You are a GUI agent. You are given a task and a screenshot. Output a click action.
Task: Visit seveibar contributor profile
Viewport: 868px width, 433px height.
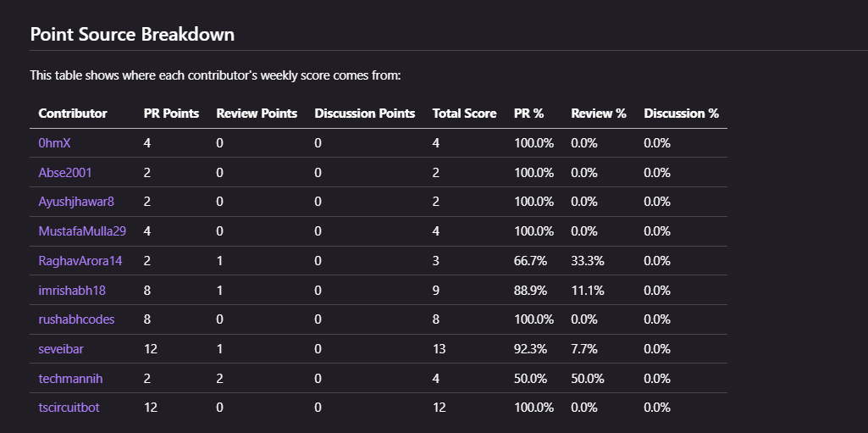[x=63, y=349]
